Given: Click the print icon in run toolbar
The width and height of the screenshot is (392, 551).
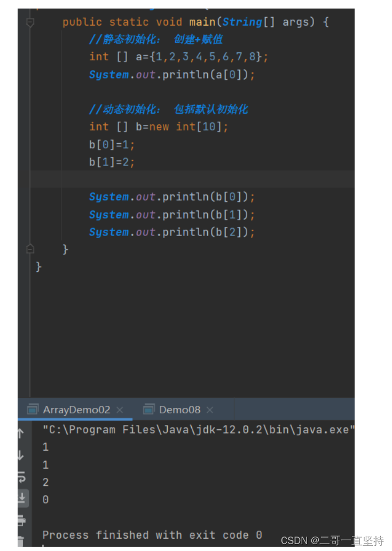Looking at the screenshot, I should (21, 520).
